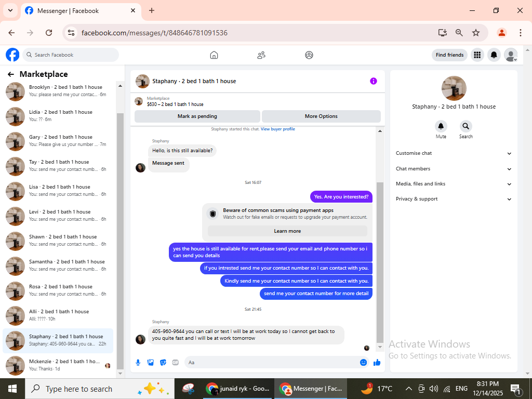Reload the page in Chrome
This screenshot has height=399, width=532.
(x=49, y=33)
